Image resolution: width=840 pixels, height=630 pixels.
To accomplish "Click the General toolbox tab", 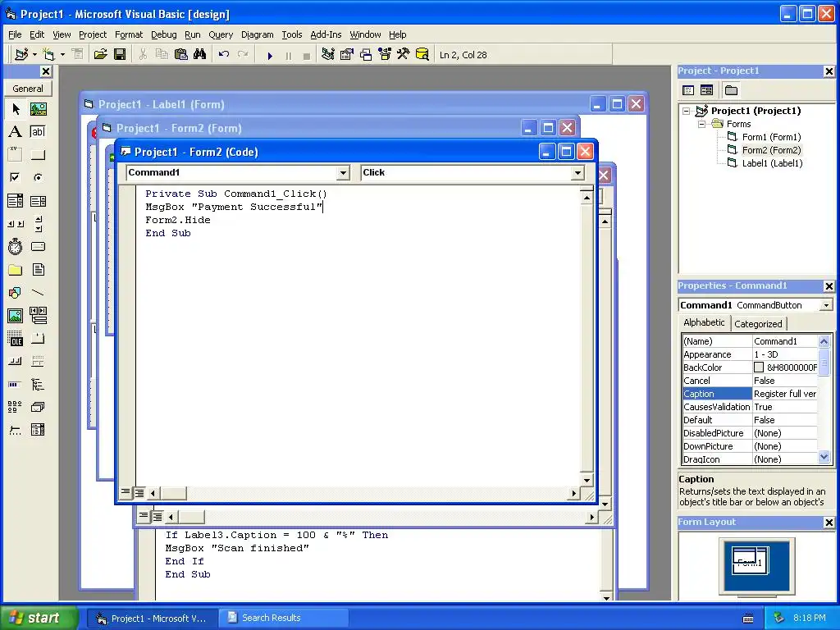I will (x=28, y=89).
